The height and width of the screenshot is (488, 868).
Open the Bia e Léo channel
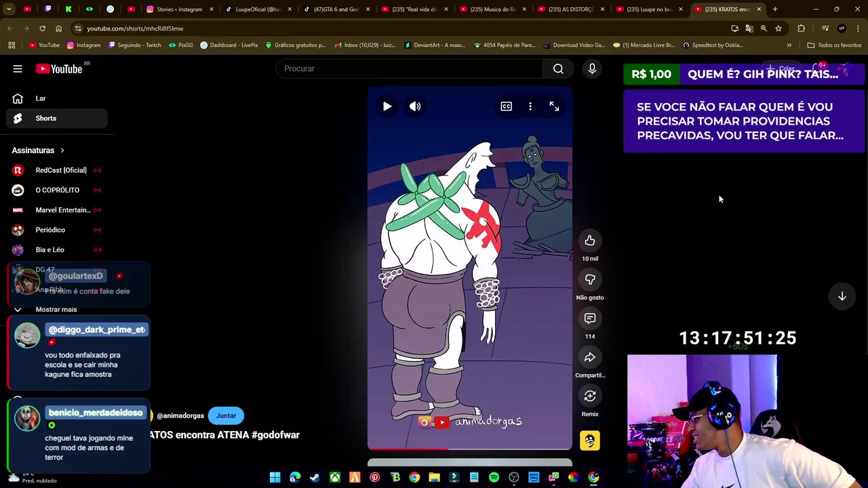tap(57, 249)
